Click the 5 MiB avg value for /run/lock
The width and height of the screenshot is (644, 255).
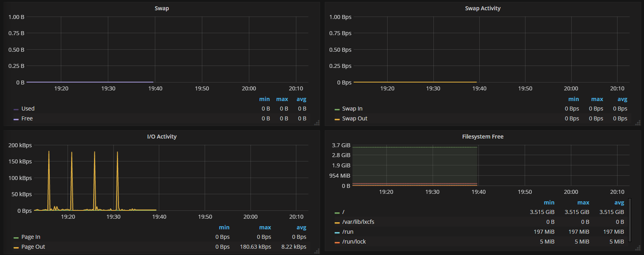tap(617, 242)
